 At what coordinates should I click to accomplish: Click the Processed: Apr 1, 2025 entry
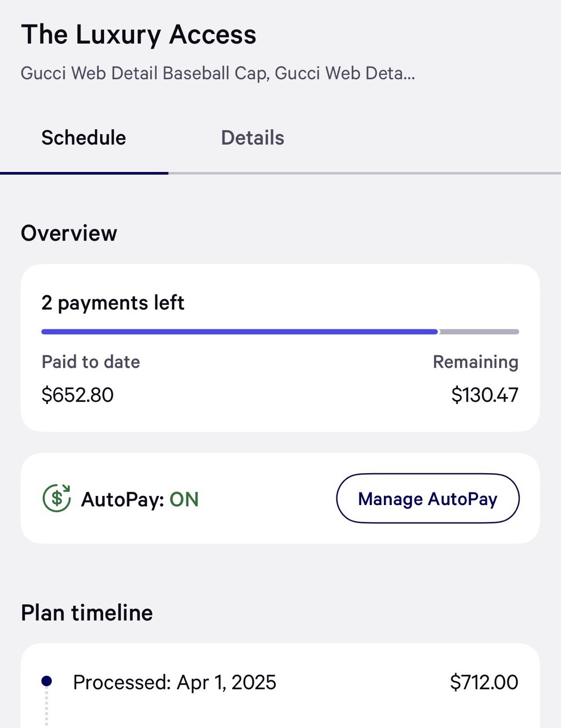tap(174, 682)
